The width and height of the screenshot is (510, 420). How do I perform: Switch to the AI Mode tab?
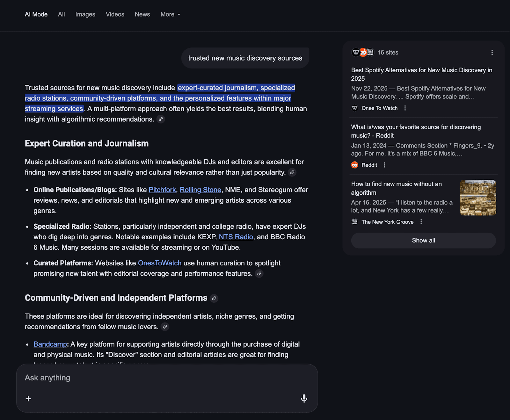(36, 14)
